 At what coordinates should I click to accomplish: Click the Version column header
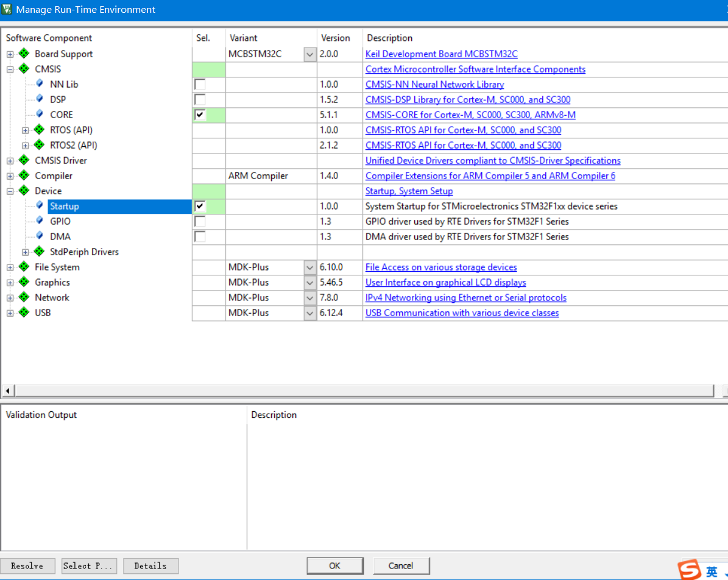[x=340, y=38]
